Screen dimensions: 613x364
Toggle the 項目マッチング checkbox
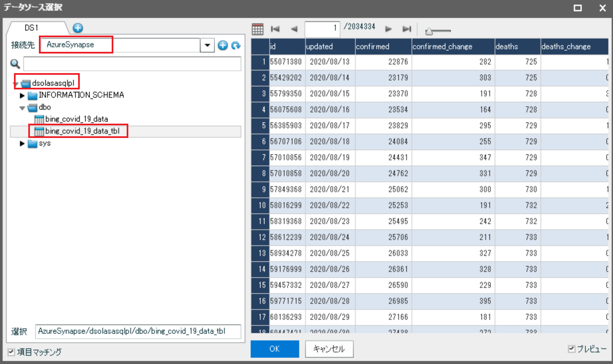click(x=12, y=352)
